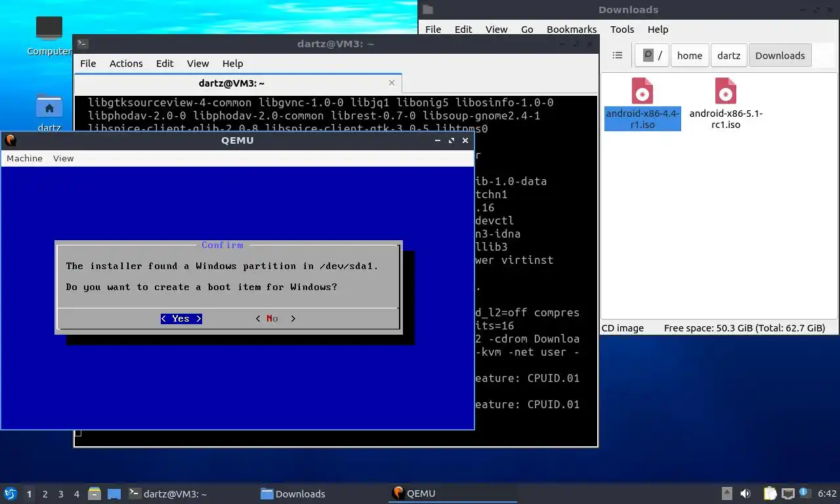Open the clipboard manager tray icon

tap(770, 493)
